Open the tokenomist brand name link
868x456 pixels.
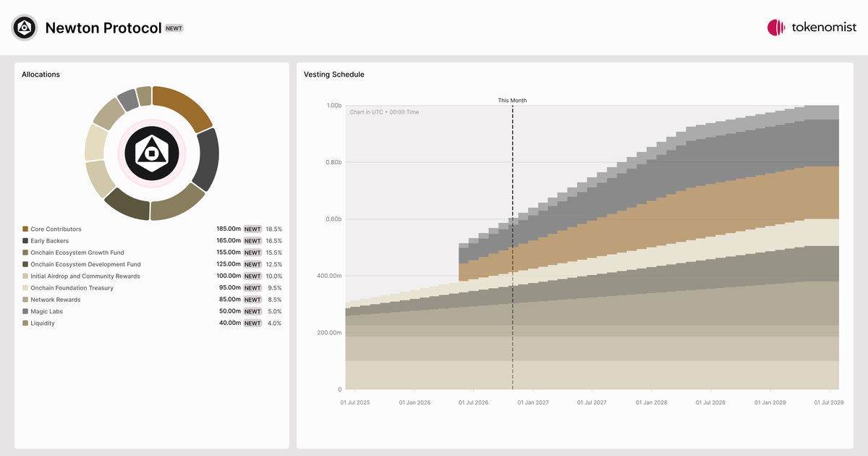coord(822,28)
